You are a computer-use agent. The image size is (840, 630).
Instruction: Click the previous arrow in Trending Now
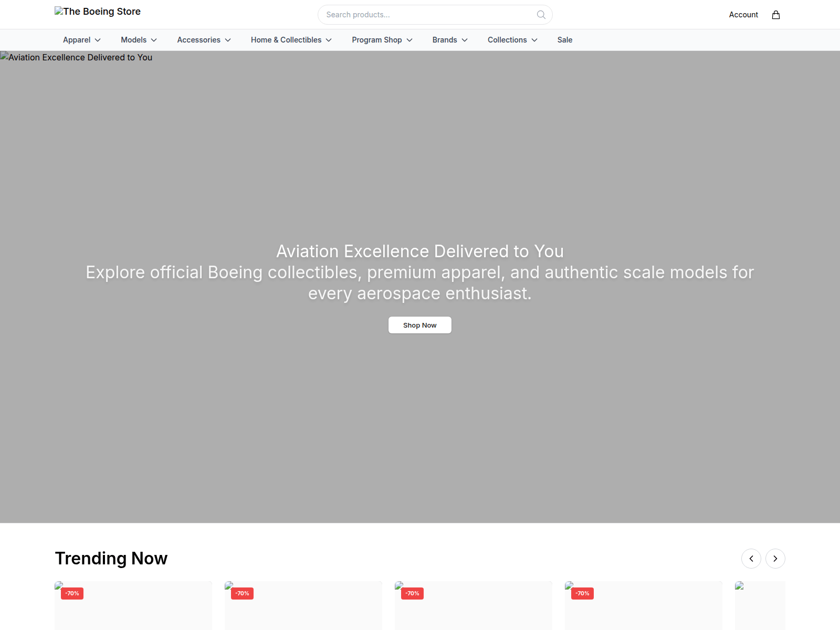tap(751, 559)
